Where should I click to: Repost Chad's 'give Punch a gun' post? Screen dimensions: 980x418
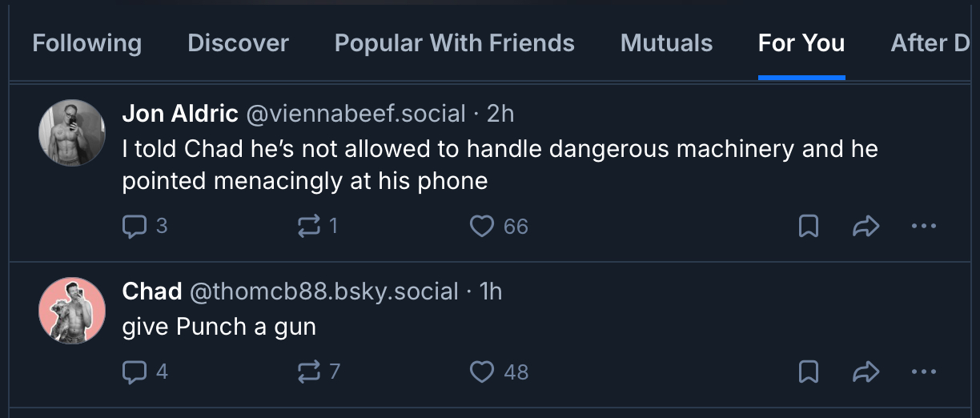pos(307,372)
